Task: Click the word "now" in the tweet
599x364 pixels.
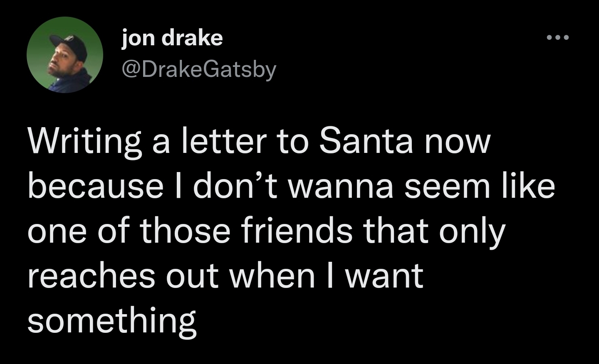Action: (458, 142)
